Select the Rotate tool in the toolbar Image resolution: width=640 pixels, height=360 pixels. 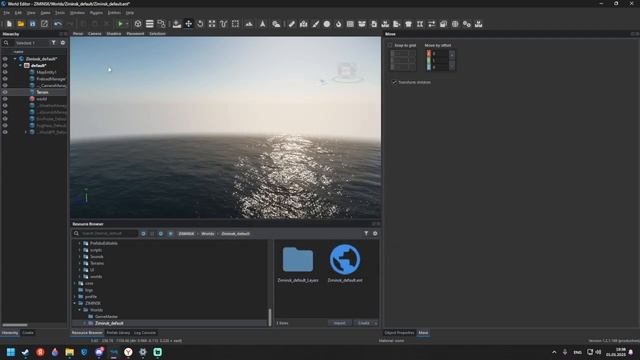tap(200, 24)
